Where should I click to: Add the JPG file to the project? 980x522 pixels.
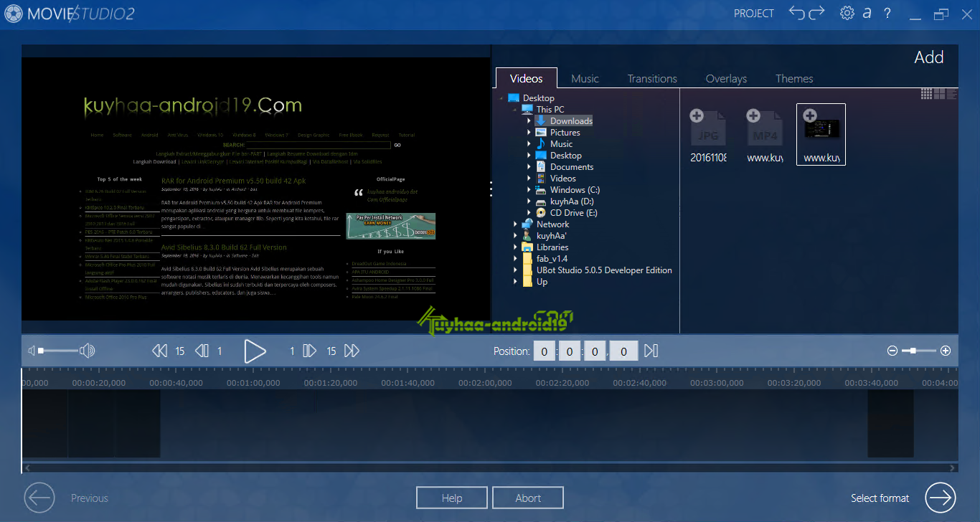tap(696, 115)
